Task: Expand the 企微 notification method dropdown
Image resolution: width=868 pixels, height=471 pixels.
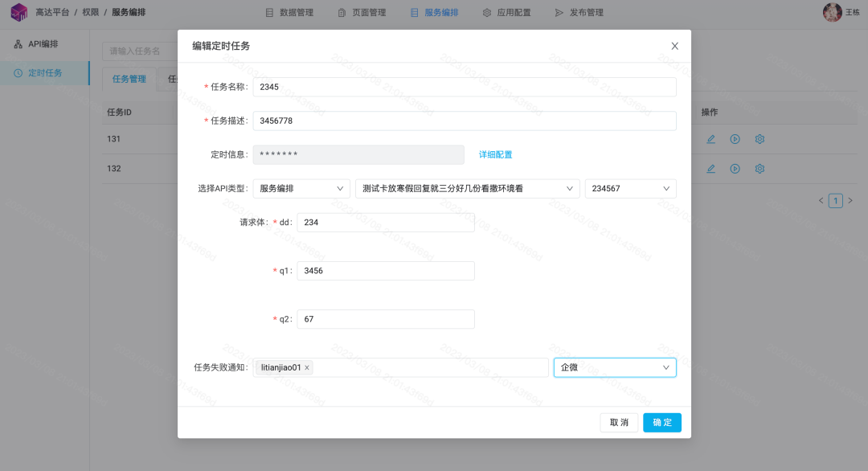Action: click(615, 367)
